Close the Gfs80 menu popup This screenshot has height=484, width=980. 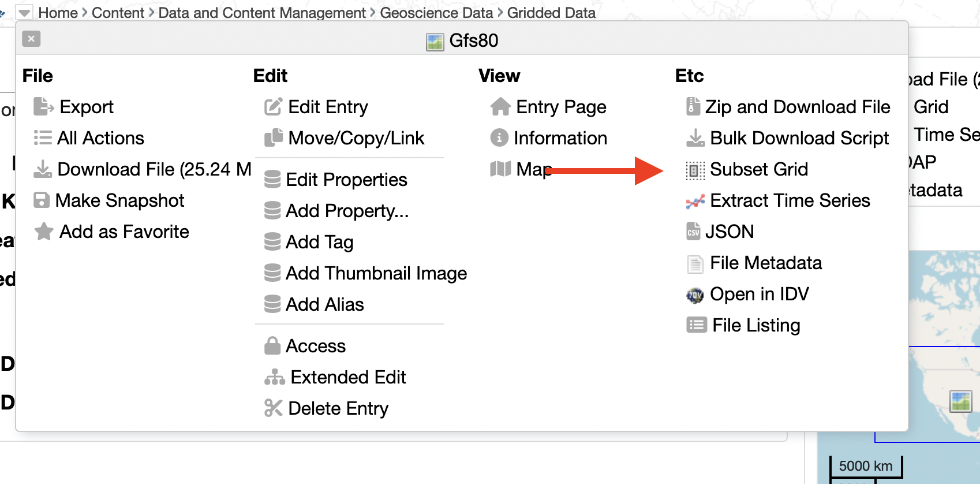point(31,39)
